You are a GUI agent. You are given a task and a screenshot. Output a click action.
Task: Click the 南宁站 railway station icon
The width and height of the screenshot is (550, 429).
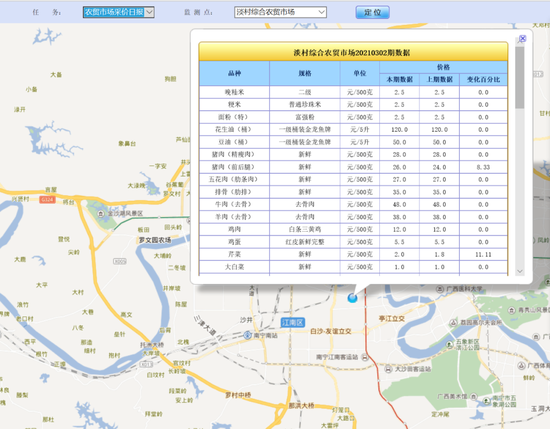pyautogui.click(x=248, y=335)
